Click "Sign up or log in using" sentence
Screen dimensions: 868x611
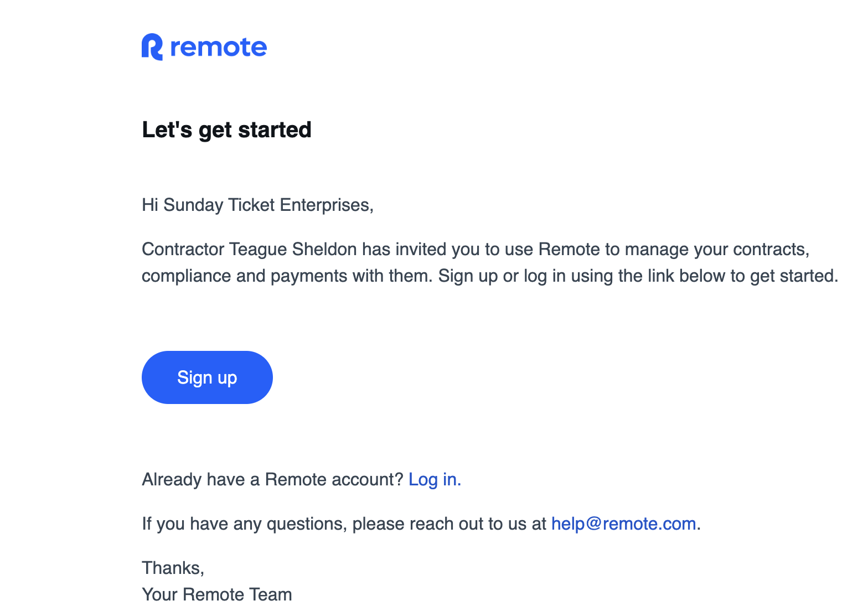click(x=525, y=276)
